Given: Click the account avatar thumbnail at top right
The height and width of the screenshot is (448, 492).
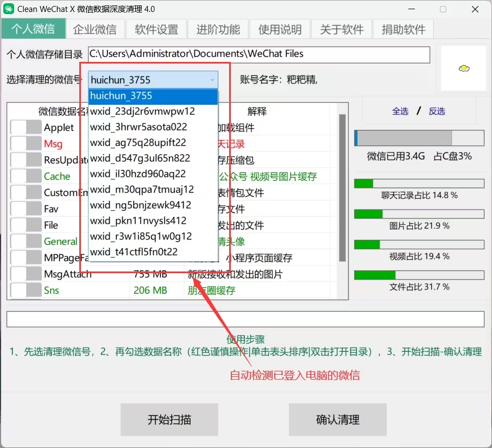Looking at the screenshot, I should click(463, 68).
